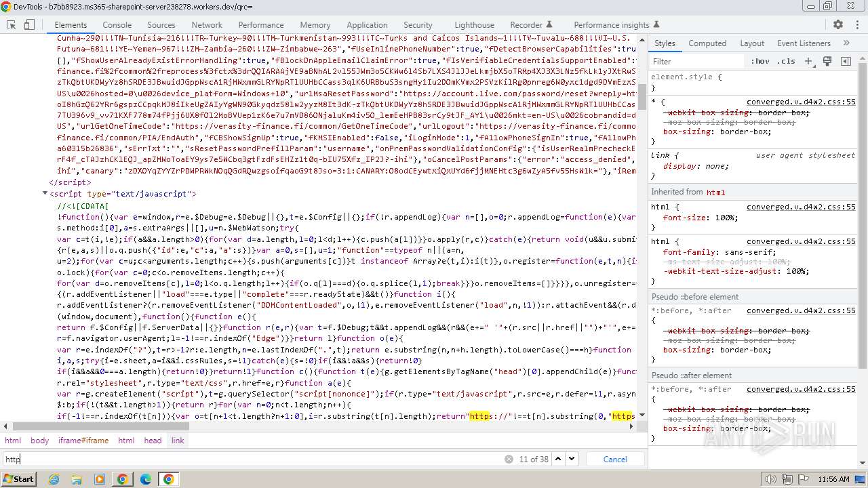Viewport: 868px width, 488px height.
Task: Open File Explorer folder in the taskbar
Action: [77, 479]
